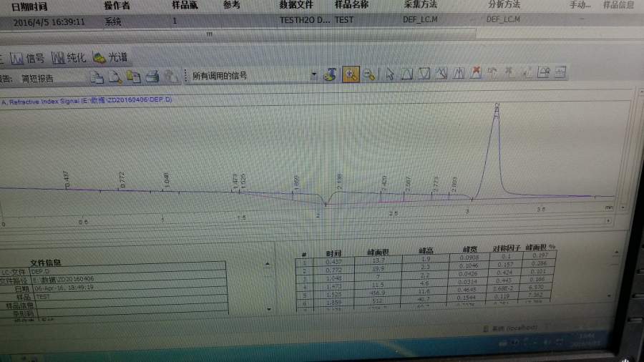
Task: Select the arrow pointer tool
Action: point(390,74)
